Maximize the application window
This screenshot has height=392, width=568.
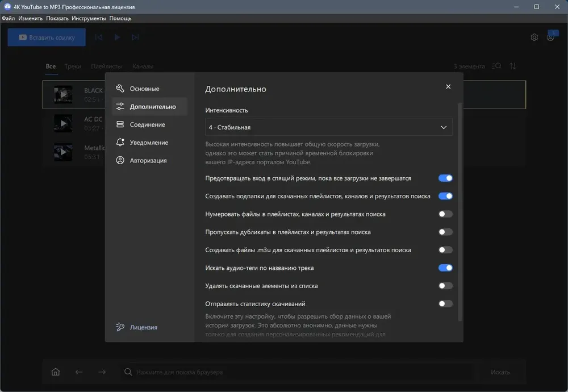tap(537, 7)
